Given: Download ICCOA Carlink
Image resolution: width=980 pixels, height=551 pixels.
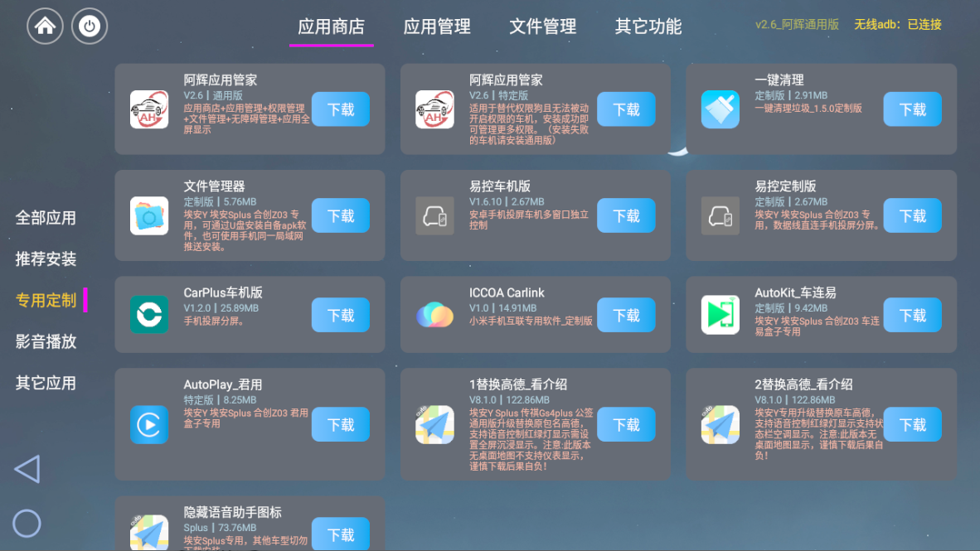Looking at the screenshot, I should pos(626,315).
